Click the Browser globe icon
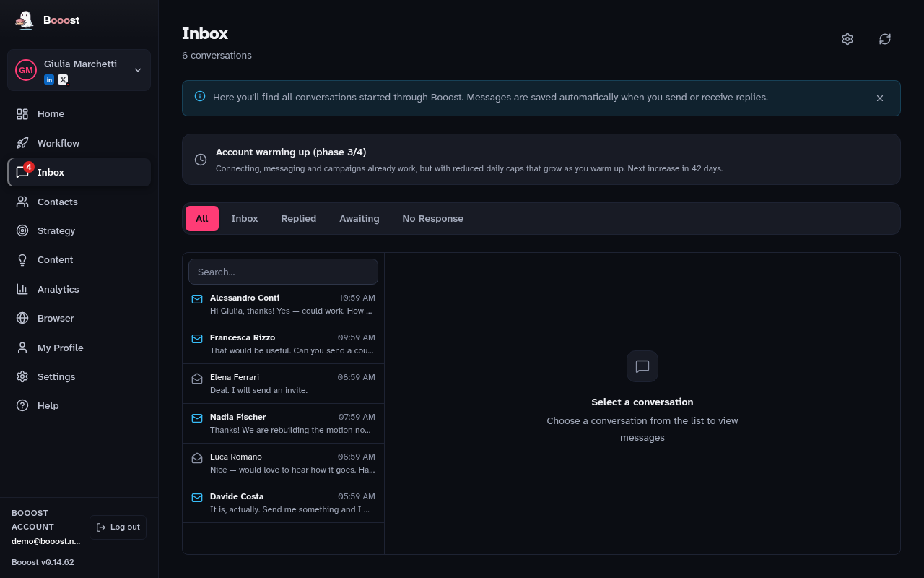Screen dimensions: 924x578 22,318
